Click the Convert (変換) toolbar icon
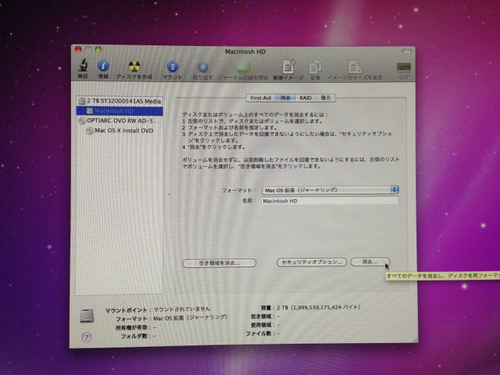Screen dimensions: 500x375 pos(315,67)
